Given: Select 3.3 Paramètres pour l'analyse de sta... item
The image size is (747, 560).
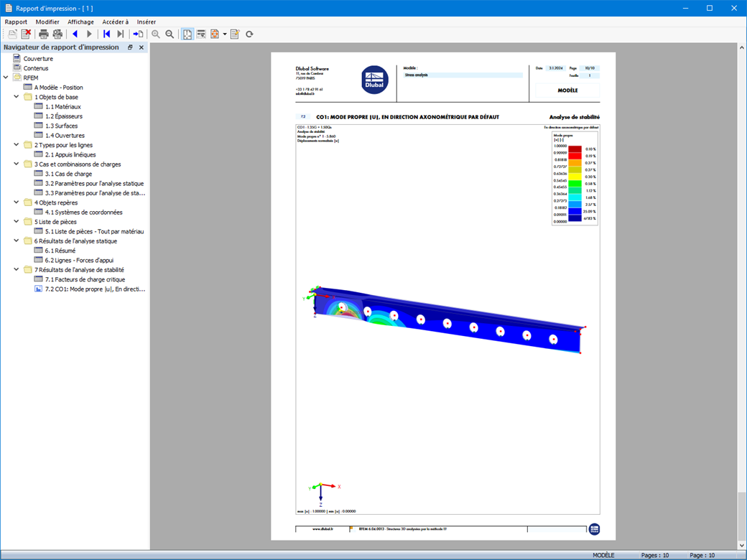Looking at the screenshot, I should (x=95, y=193).
